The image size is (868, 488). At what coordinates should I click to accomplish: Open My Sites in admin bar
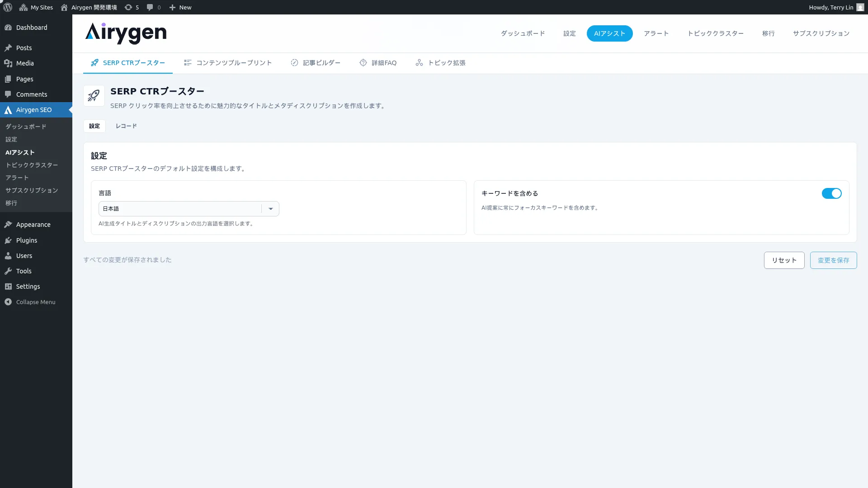coord(36,7)
